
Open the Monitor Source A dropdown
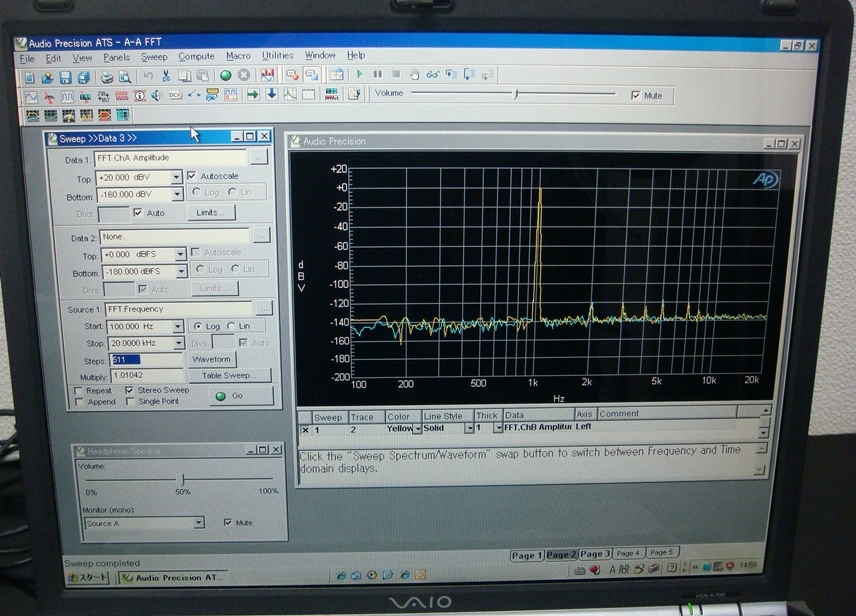(199, 523)
